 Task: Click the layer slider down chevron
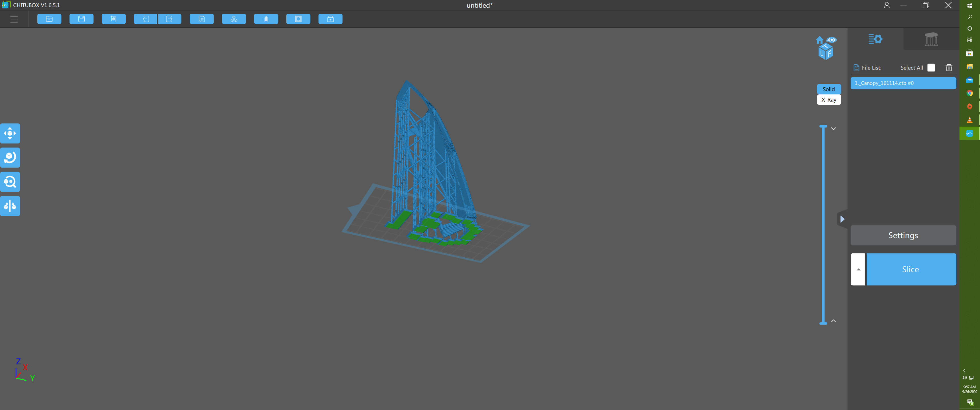pyautogui.click(x=834, y=129)
